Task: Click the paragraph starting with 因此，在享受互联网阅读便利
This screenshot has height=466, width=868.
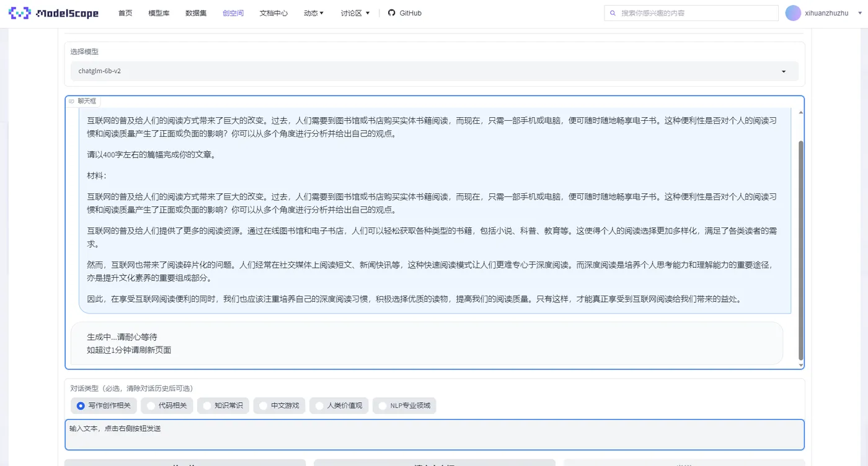Action: coord(414,299)
